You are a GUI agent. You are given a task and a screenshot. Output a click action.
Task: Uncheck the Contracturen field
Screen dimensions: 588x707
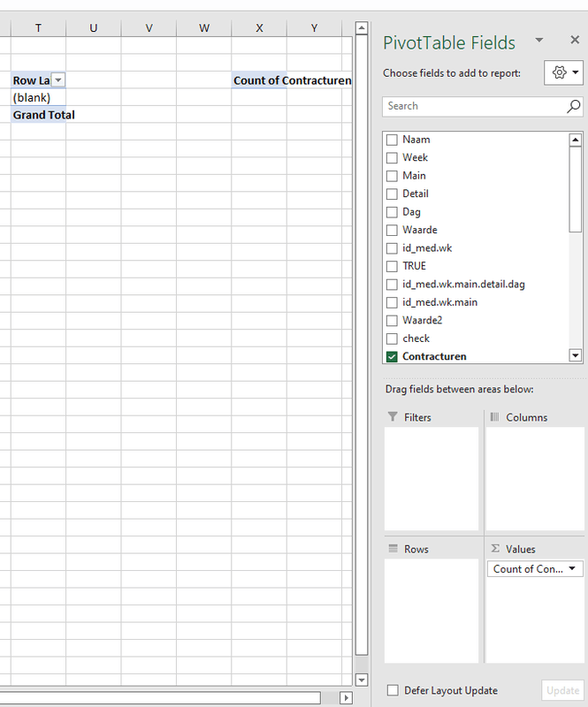click(392, 357)
